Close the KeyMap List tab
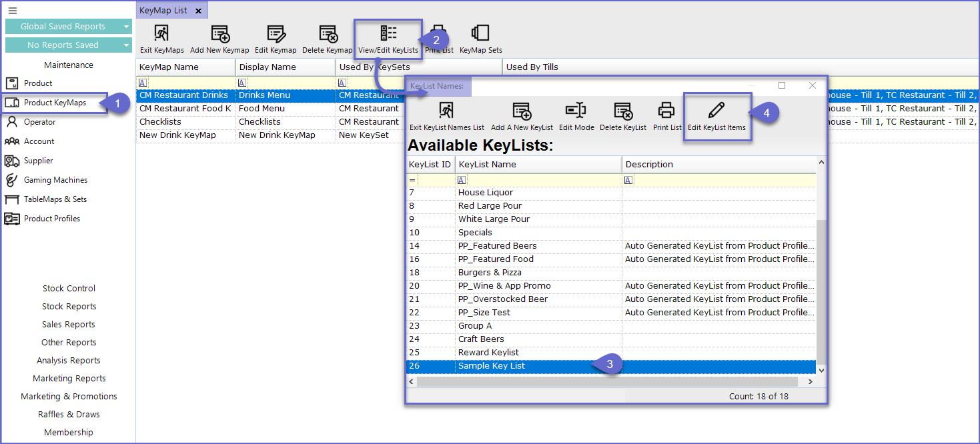 pyautogui.click(x=198, y=11)
